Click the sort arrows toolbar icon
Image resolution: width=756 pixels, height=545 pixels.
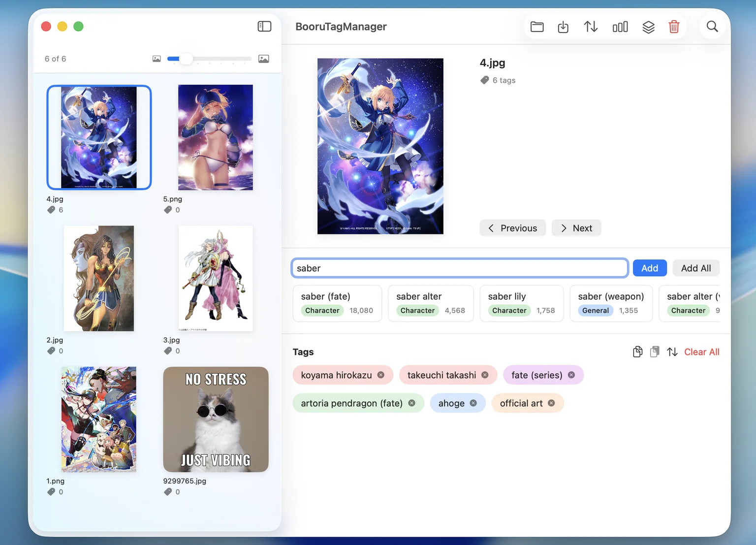[591, 27]
